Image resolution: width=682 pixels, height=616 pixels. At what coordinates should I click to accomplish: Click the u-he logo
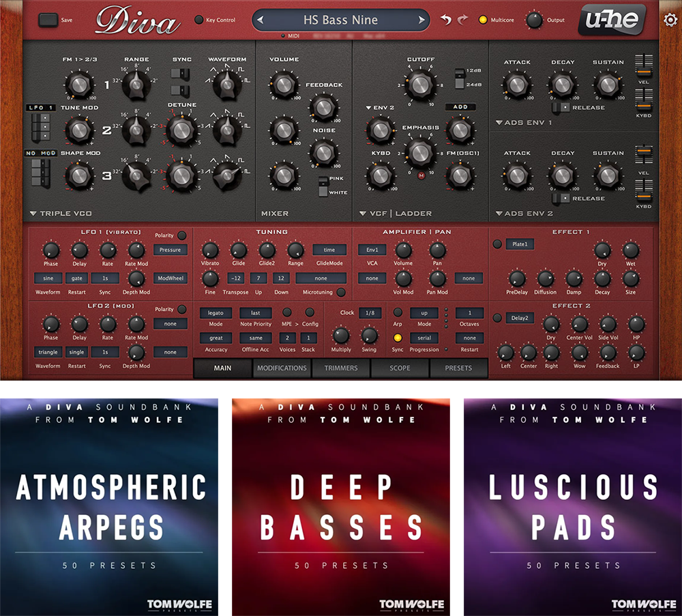(612, 19)
